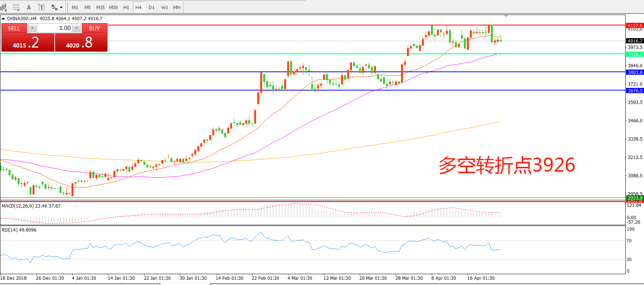Select the Text Label tool
This screenshot has width=644, height=285.
click(42, 7)
